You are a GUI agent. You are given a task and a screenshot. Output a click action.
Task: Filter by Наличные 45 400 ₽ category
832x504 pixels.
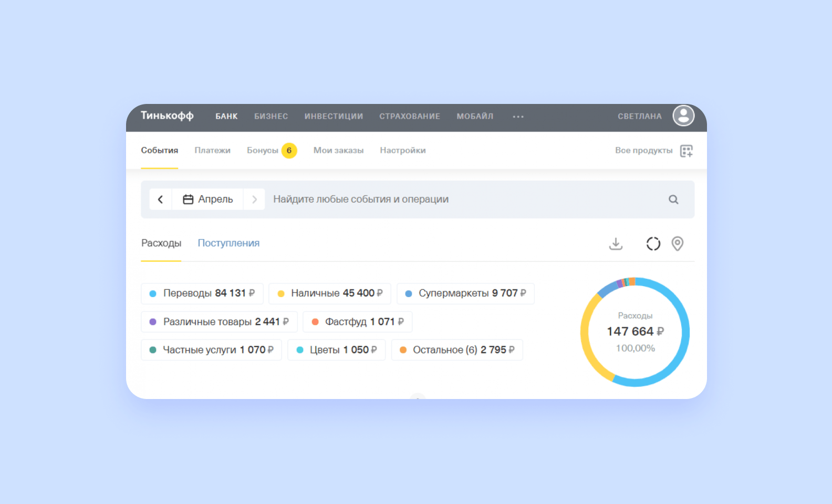pyautogui.click(x=330, y=293)
